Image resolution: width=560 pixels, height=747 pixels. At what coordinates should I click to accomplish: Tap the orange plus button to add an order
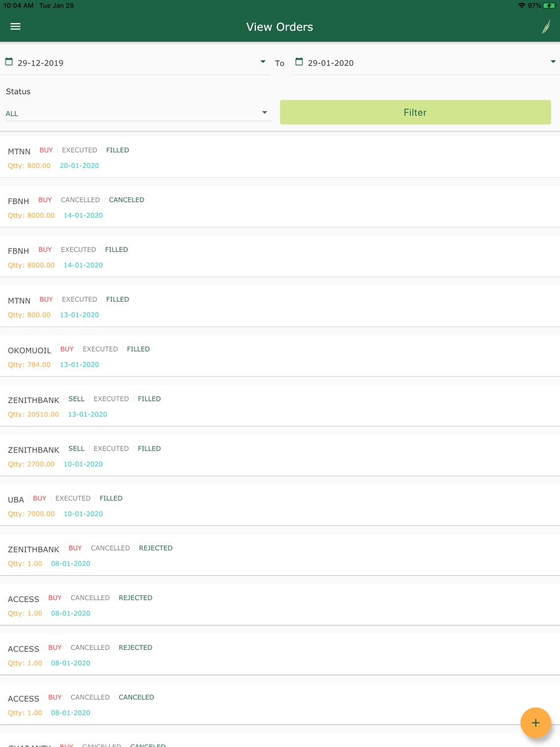(x=535, y=722)
